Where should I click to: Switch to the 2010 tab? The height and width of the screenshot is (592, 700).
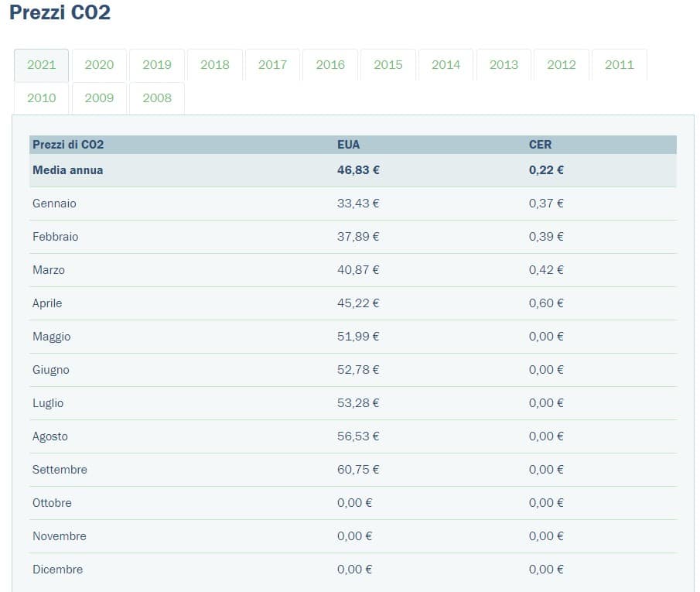[42, 98]
